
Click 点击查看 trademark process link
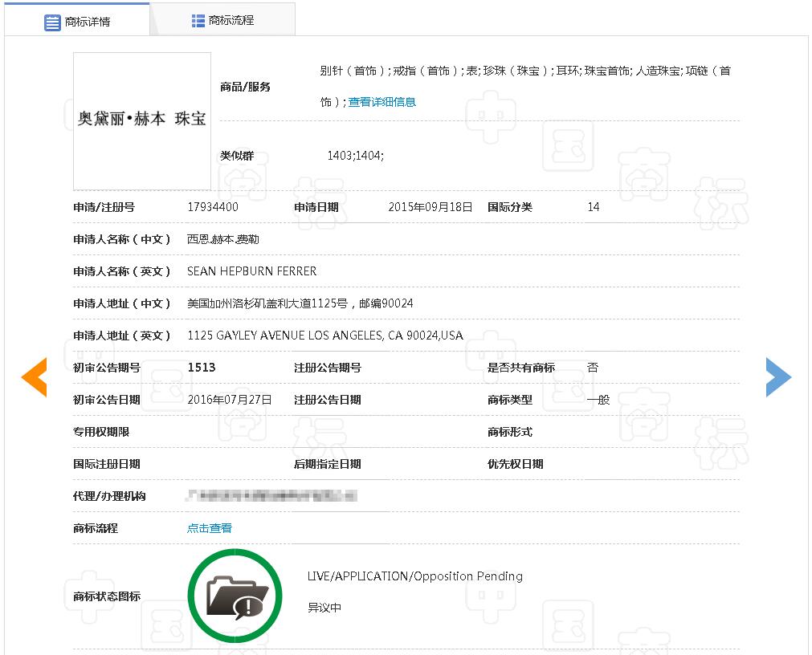pyautogui.click(x=210, y=528)
